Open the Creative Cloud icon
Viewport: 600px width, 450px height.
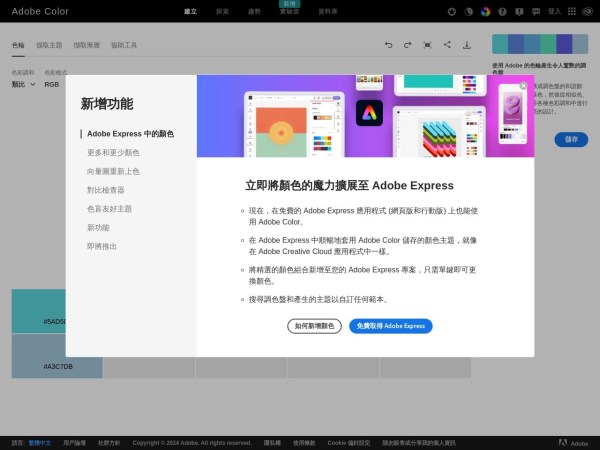(586, 12)
